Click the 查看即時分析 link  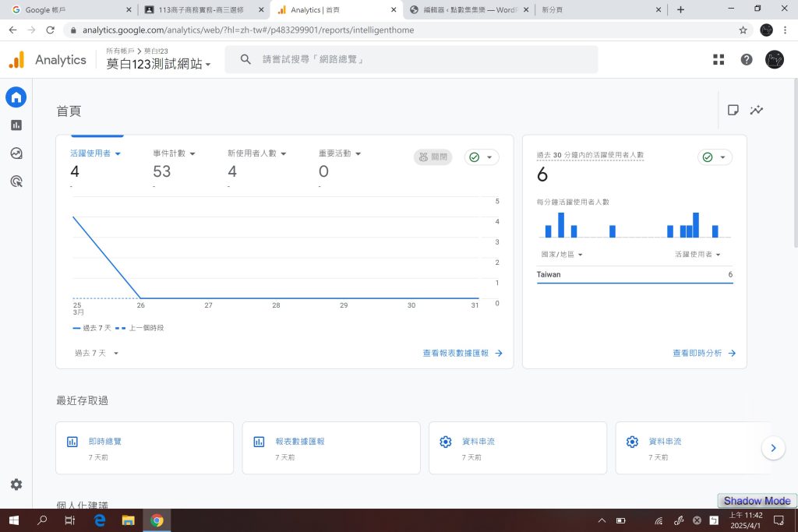click(704, 353)
